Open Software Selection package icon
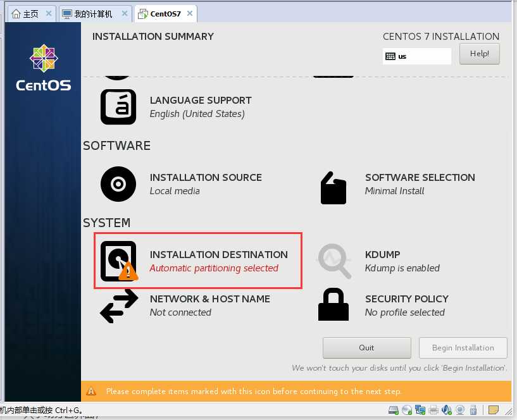Image resolution: width=517 pixels, height=420 pixels. point(333,188)
